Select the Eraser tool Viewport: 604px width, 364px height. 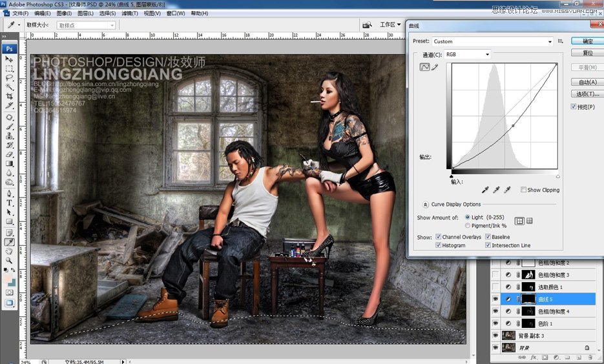tap(9, 154)
